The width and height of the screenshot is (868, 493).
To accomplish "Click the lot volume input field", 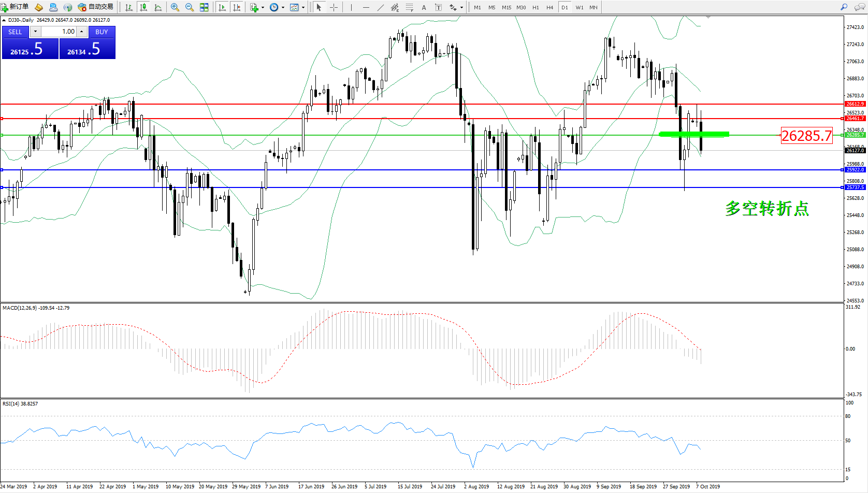I will (59, 32).
